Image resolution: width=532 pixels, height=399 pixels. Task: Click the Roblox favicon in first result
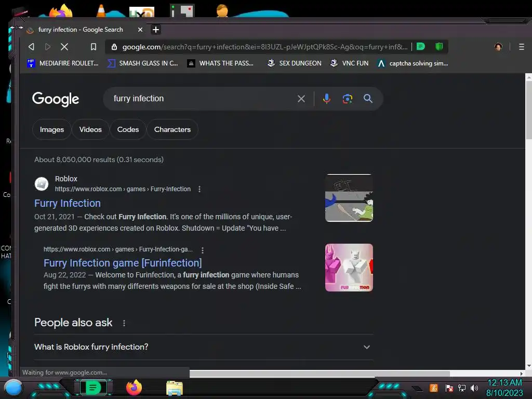tap(42, 184)
